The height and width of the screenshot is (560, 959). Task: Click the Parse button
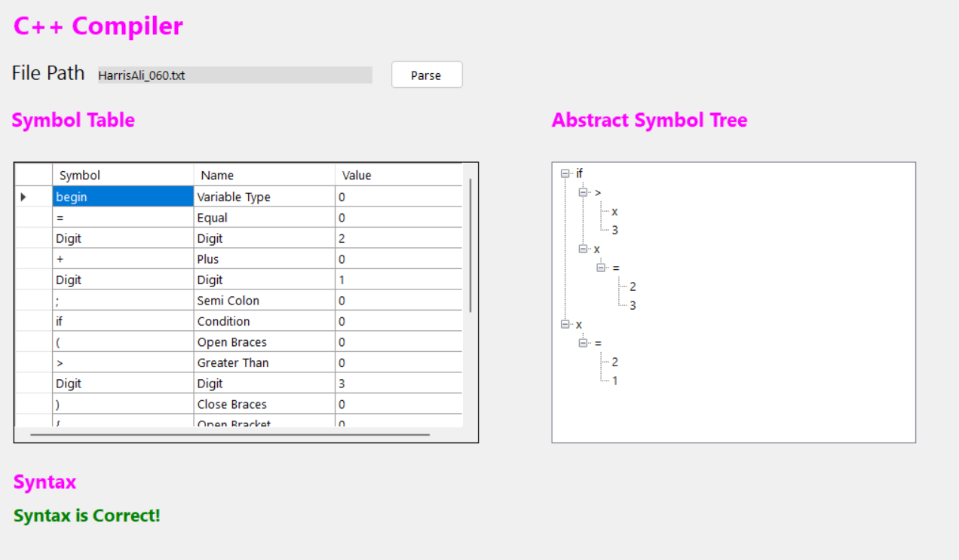click(426, 75)
